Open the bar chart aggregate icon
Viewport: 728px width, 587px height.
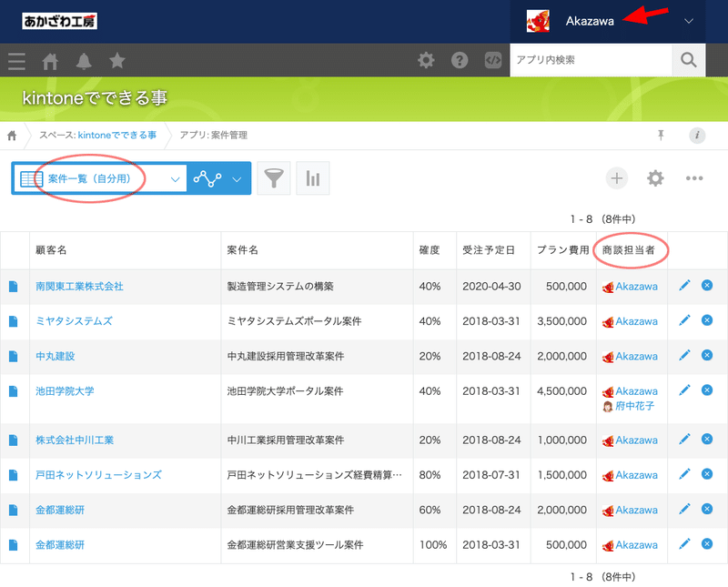(x=313, y=177)
